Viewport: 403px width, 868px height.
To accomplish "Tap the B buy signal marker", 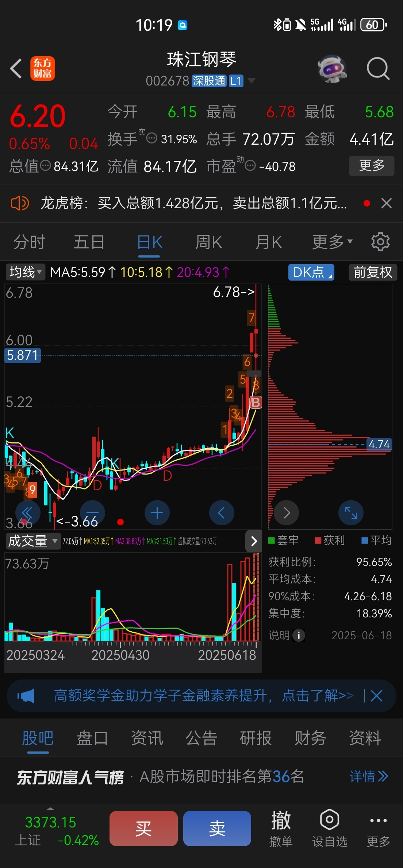I will pos(256,402).
